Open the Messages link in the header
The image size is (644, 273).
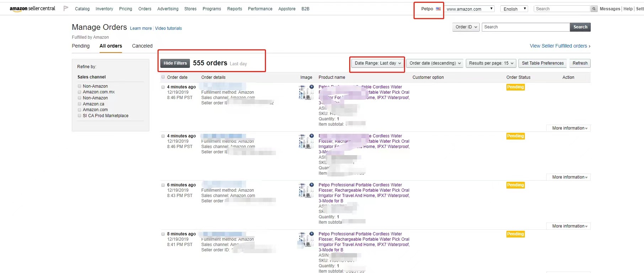pyautogui.click(x=610, y=9)
